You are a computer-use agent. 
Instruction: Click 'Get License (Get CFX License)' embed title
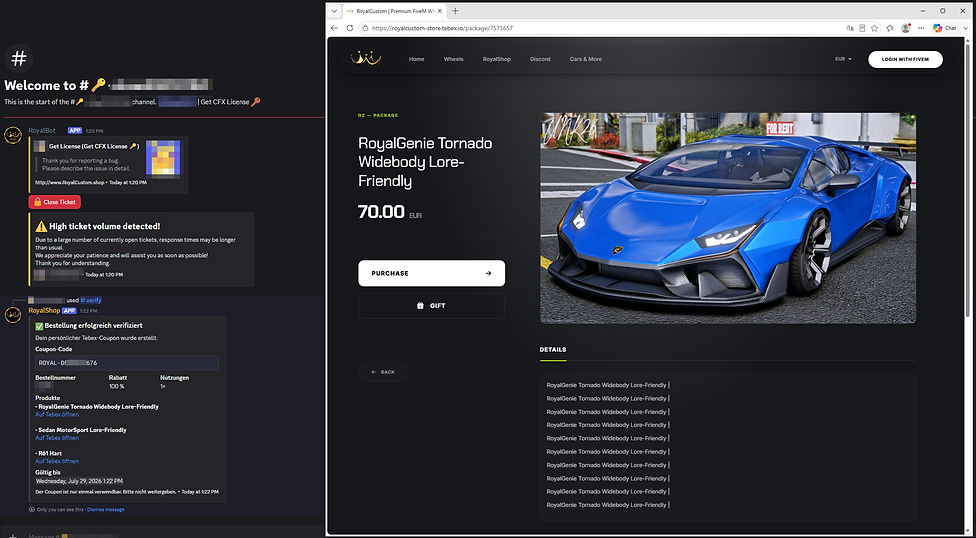94,146
